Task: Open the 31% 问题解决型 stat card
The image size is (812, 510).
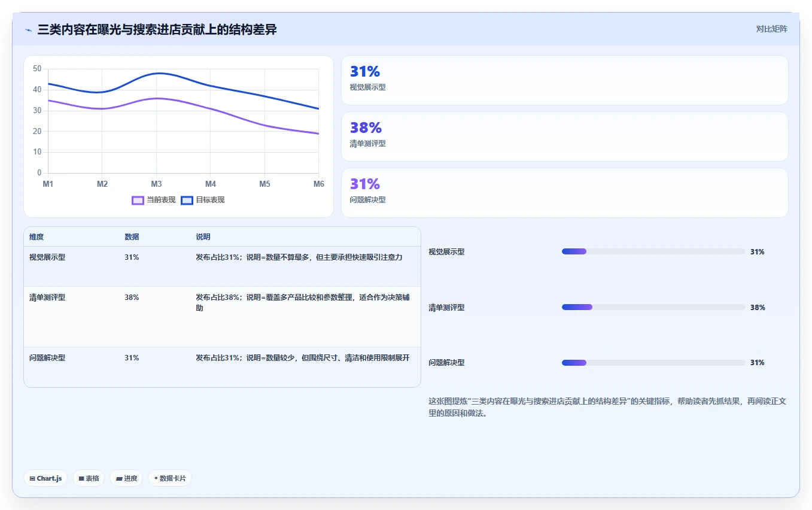Action: click(x=564, y=193)
